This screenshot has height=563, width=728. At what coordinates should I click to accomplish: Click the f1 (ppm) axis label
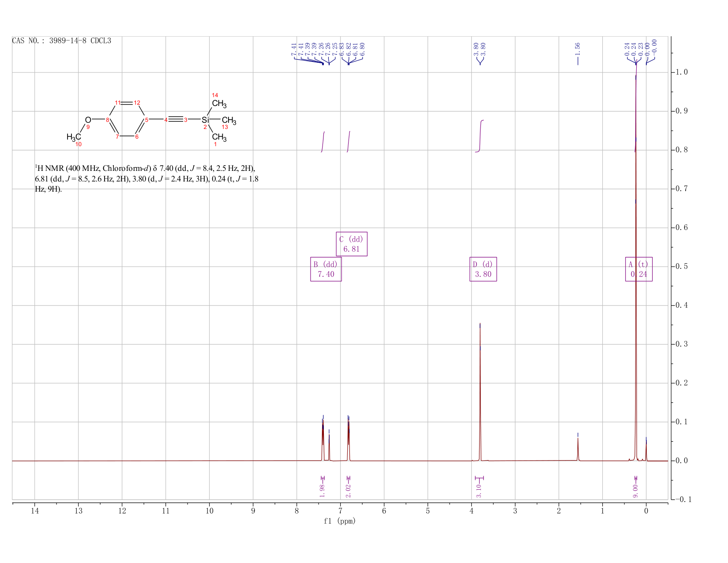click(x=340, y=521)
